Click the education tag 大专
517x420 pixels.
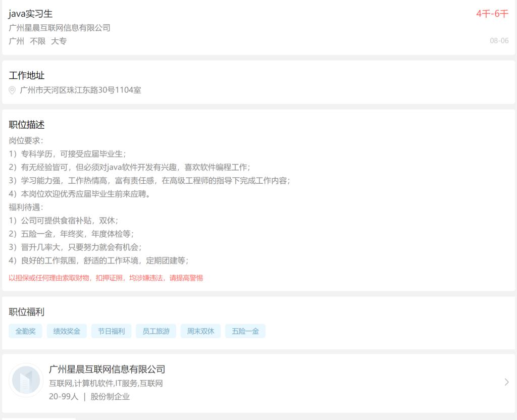(59, 41)
